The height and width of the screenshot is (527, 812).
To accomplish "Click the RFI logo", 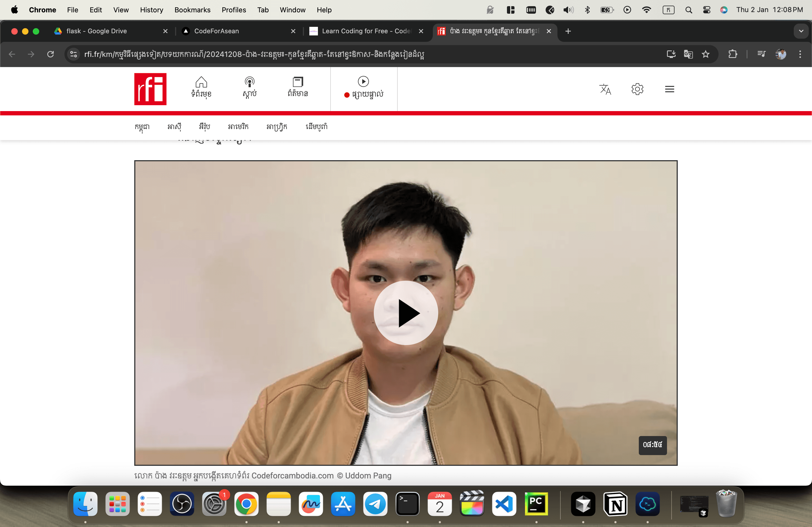I will point(150,89).
